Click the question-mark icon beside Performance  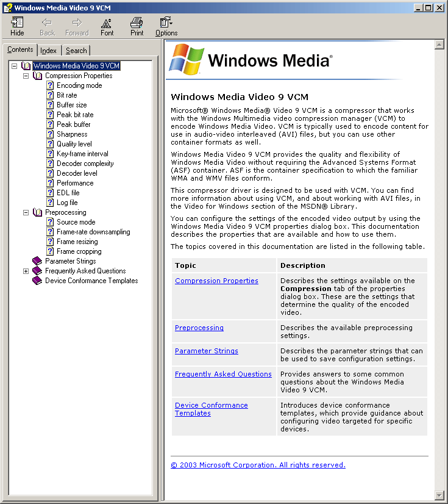point(50,183)
